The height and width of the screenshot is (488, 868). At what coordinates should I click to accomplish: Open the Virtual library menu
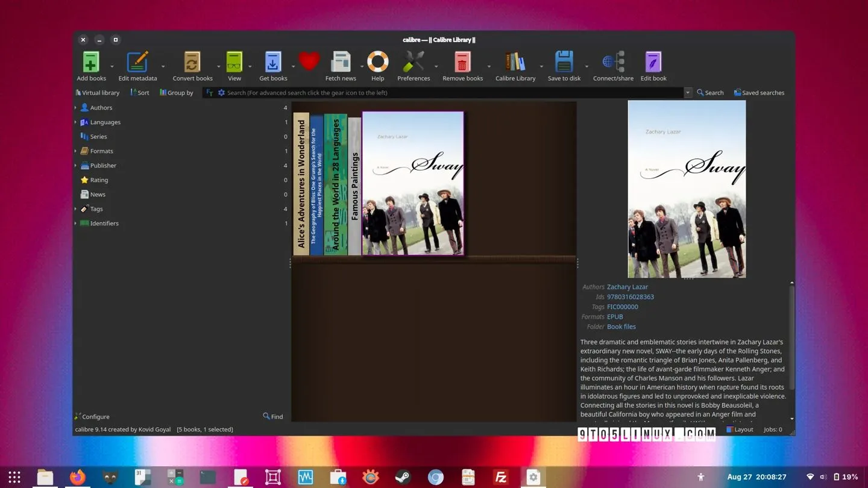pyautogui.click(x=97, y=93)
